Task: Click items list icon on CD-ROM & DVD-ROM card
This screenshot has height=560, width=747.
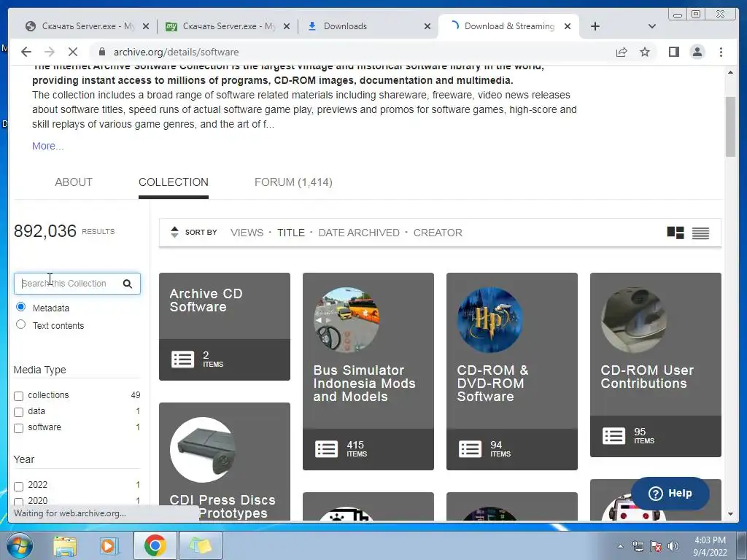Action: 471,449
